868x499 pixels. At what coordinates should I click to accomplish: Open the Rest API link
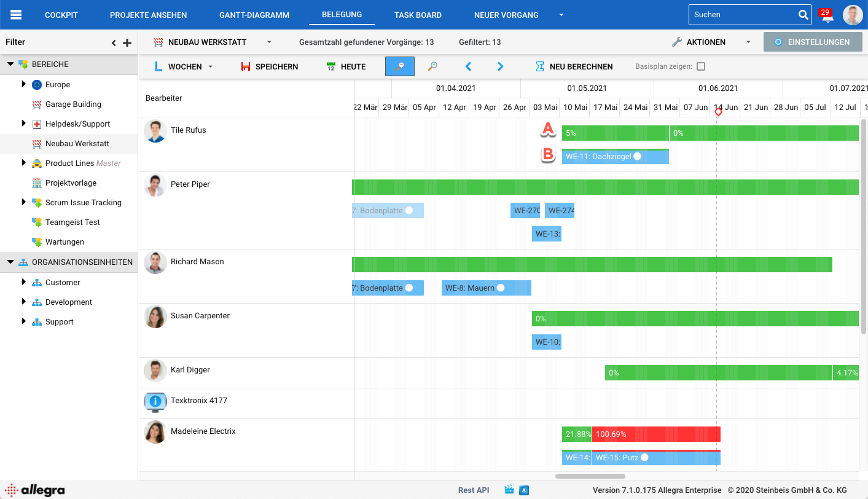473,490
